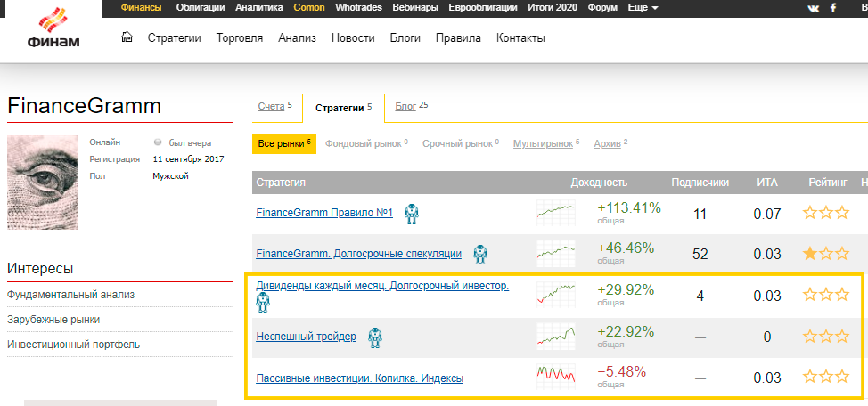Open the Finam logo homepage
Image resolution: width=868 pixels, height=406 pixels.
pos(53,28)
